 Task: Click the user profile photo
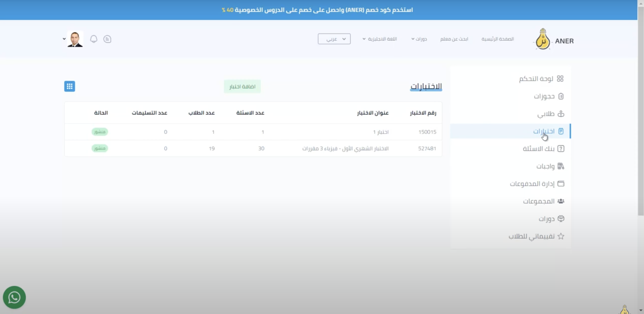[x=75, y=39]
